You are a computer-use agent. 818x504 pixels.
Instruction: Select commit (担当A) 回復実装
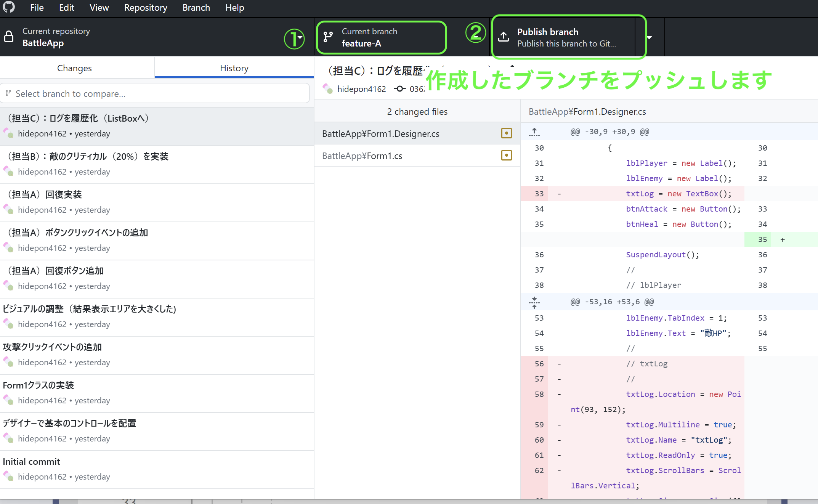(157, 202)
